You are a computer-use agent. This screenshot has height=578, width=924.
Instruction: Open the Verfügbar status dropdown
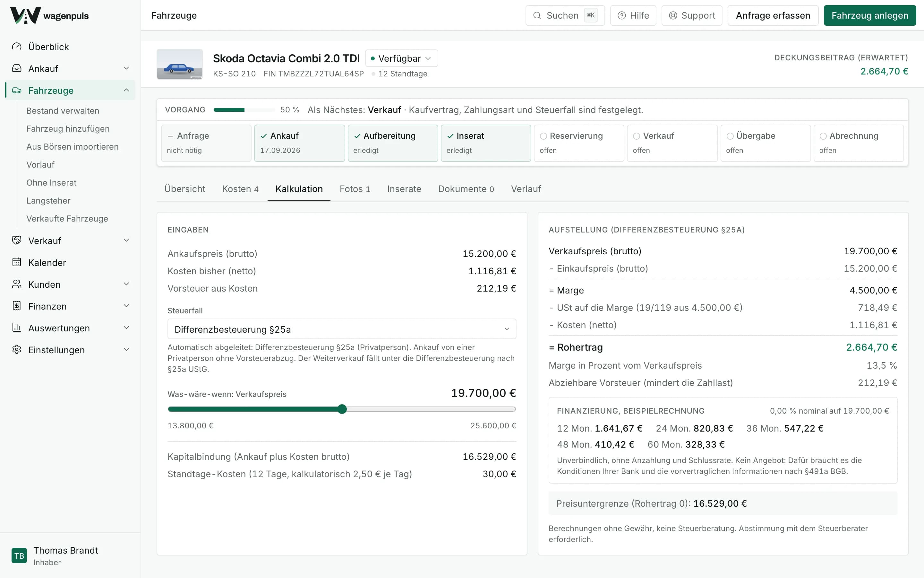tap(401, 58)
